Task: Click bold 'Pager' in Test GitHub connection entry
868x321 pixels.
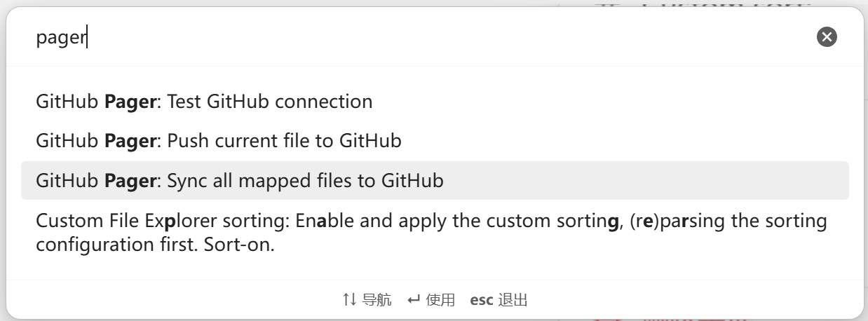Action: pyautogui.click(x=130, y=102)
